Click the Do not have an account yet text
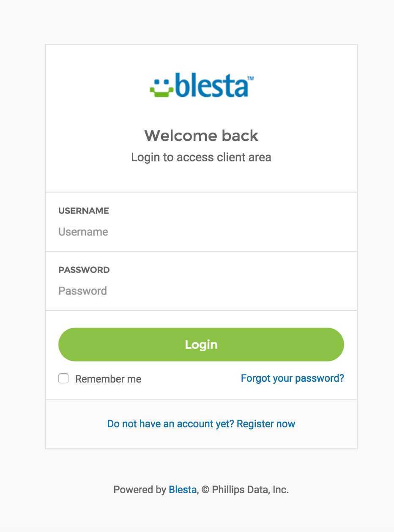394x532 pixels. [x=171, y=424]
